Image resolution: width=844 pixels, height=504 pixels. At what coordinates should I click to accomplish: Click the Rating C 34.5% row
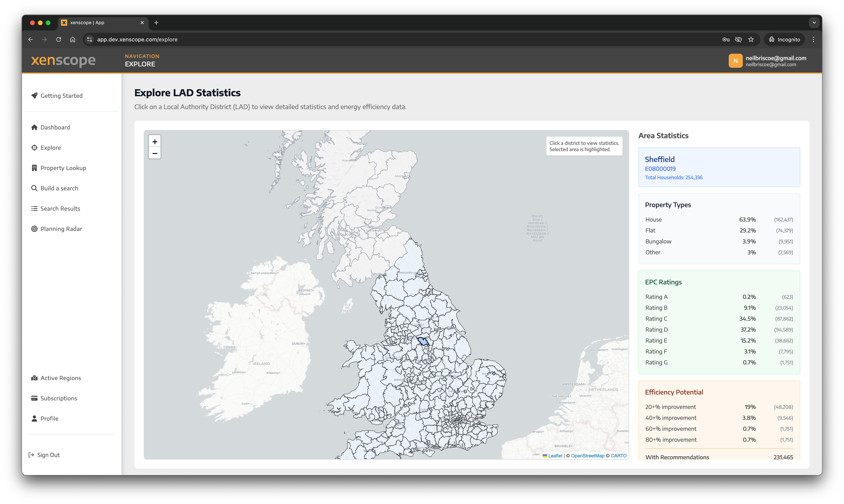(719, 319)
